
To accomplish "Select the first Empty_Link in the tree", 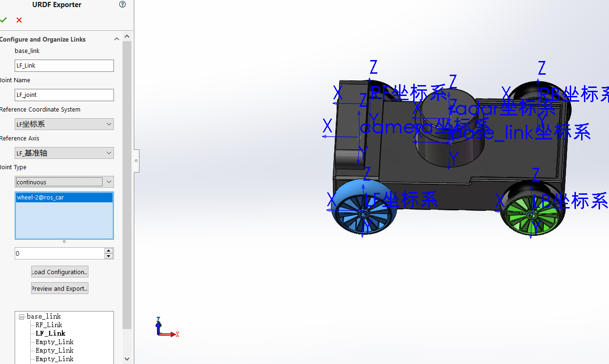I will click(x=54, y=342).
